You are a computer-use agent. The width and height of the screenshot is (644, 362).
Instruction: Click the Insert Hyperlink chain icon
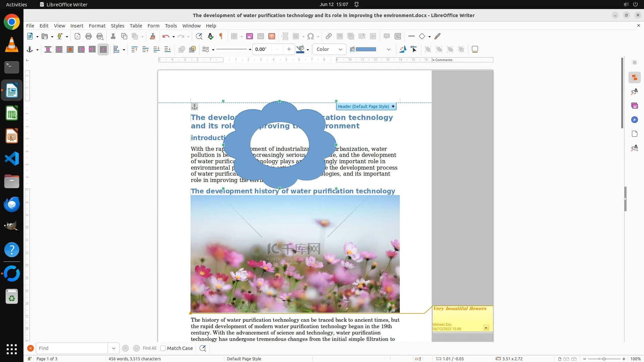coord(329,36)
